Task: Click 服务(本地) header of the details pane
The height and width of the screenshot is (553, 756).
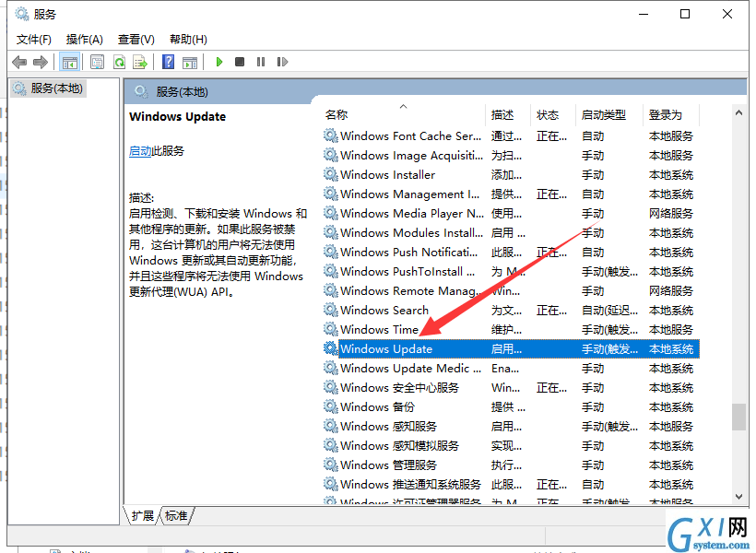Action: click(182, 91)
